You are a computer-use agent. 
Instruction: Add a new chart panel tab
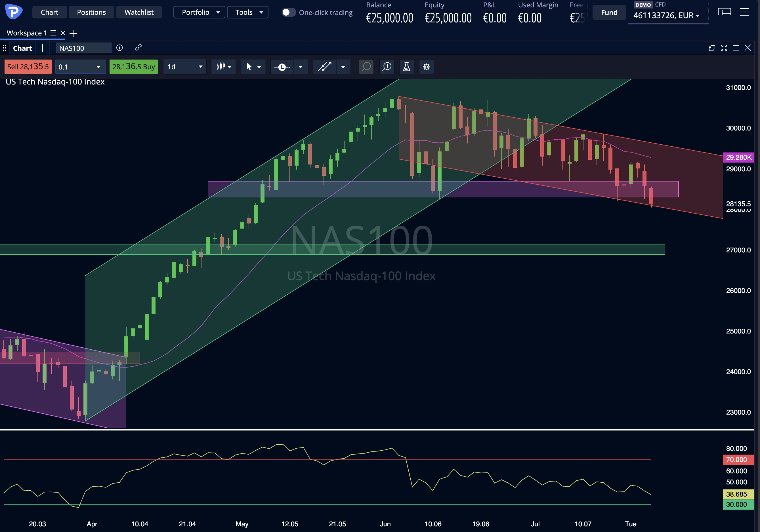point(42,48)
